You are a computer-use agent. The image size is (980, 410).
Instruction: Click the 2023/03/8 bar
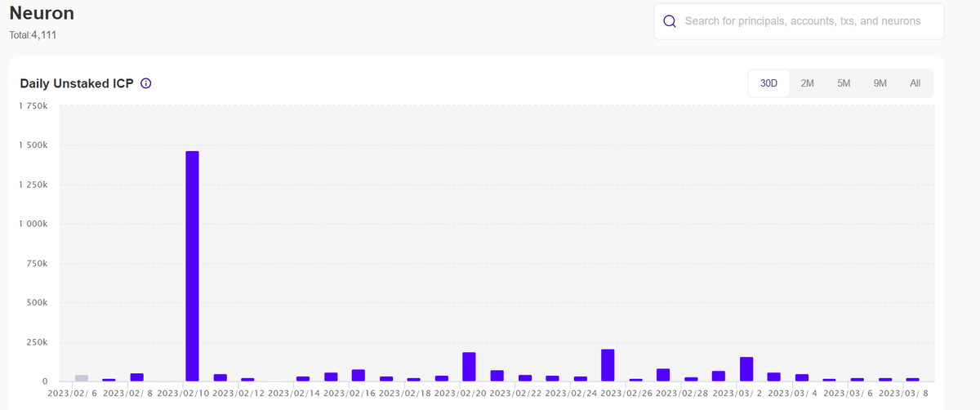(x=913, y=380)
